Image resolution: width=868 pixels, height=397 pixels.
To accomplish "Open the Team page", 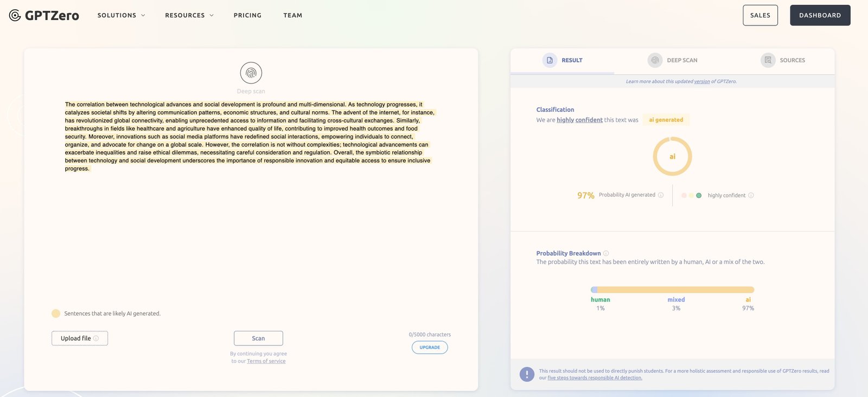I will click(293, 15).
